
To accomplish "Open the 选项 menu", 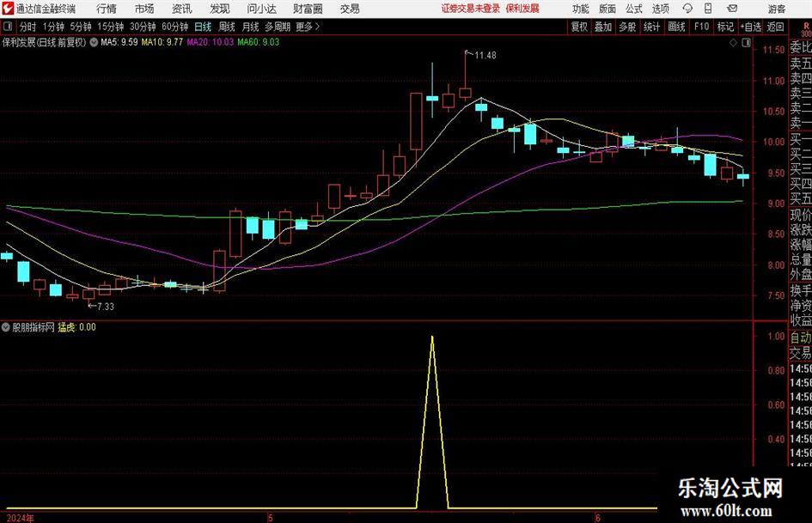I will click(660, 9).
